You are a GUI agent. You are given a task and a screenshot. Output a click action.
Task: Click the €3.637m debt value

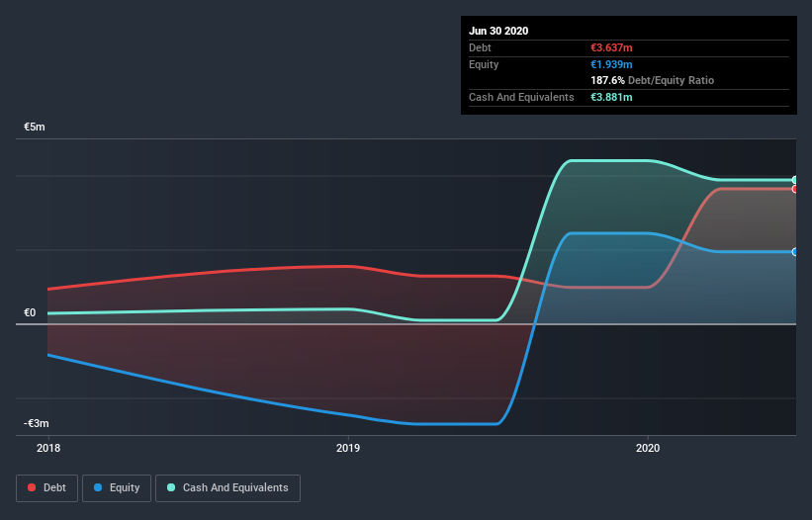click(x=611, y=47)
